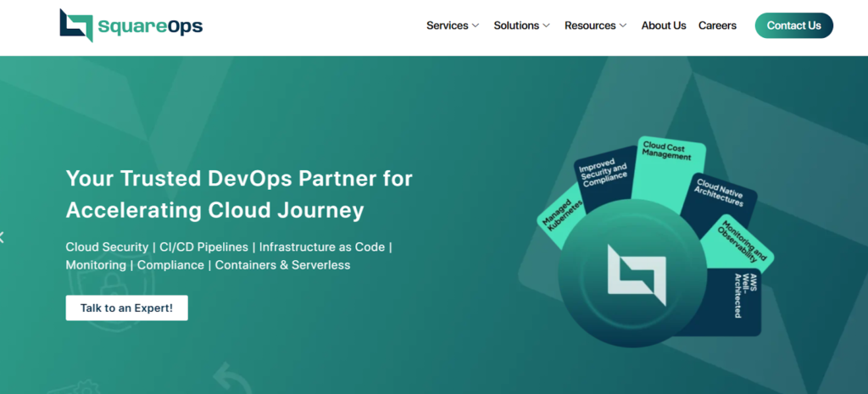Expand the Resources dropdown chevron
868x394 pixels.
coord(623,25)
